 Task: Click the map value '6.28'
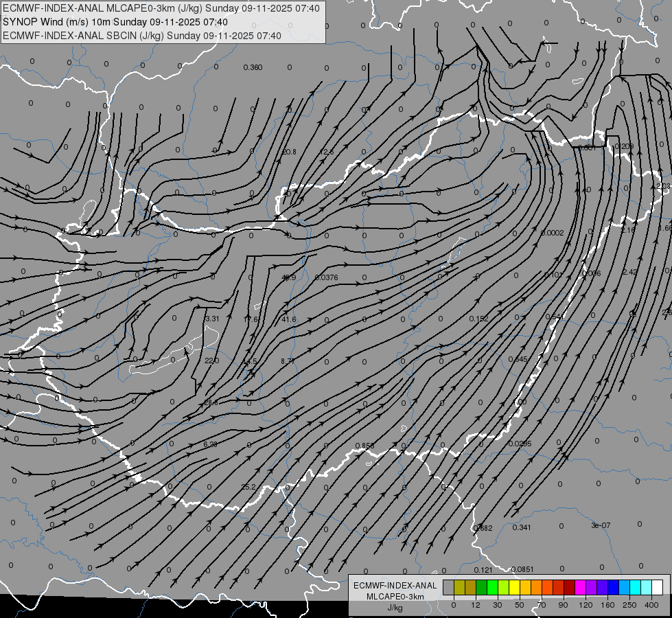point(211,444)
